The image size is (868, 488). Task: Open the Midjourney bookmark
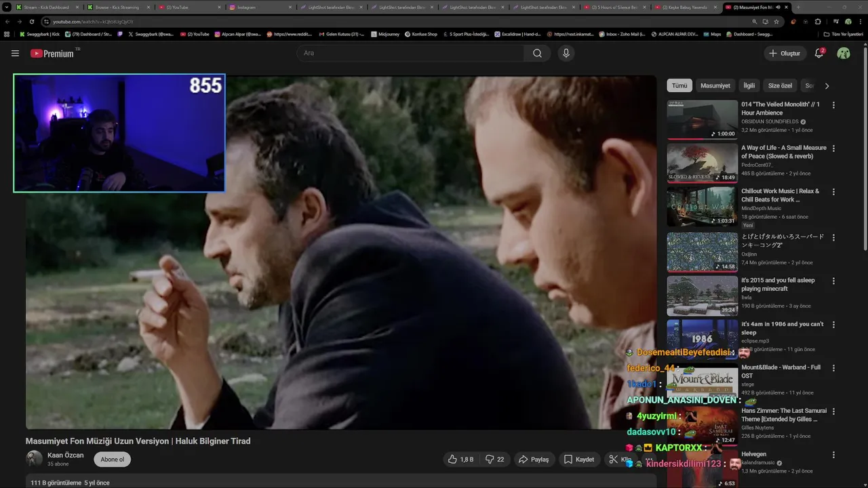point(386,34)
